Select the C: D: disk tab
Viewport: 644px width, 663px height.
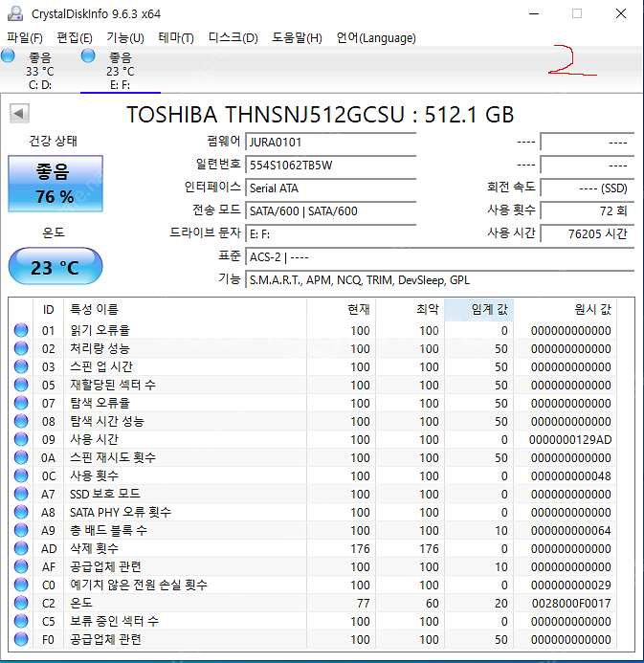coord(40,70)
